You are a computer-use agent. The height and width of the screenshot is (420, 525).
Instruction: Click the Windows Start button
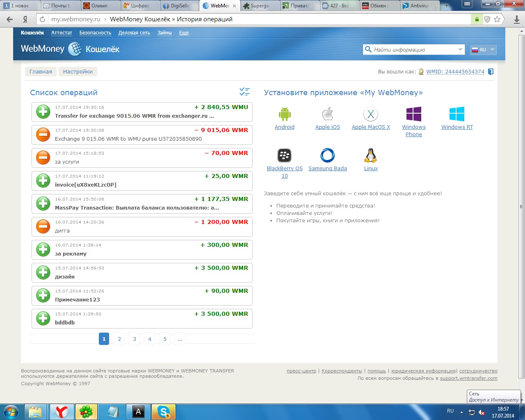(11, 411)
